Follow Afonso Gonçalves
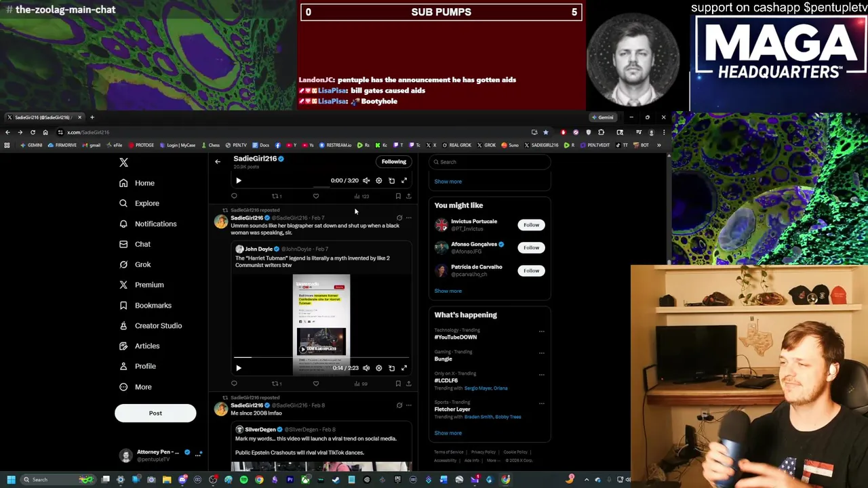Screen dimensions: 868x488 point(531,248)
